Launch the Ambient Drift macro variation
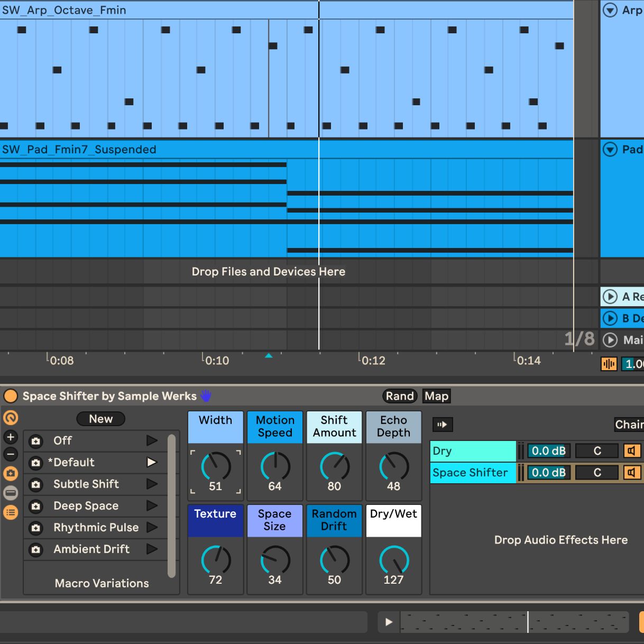 [152, 549]
